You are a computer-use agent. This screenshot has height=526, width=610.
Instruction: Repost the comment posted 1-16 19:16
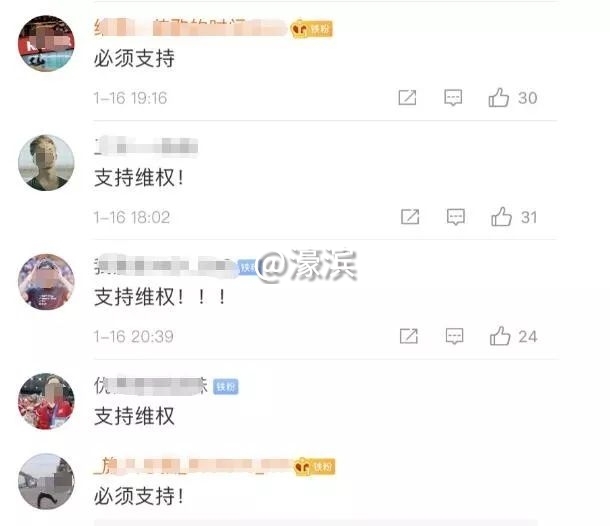point(407,97)
